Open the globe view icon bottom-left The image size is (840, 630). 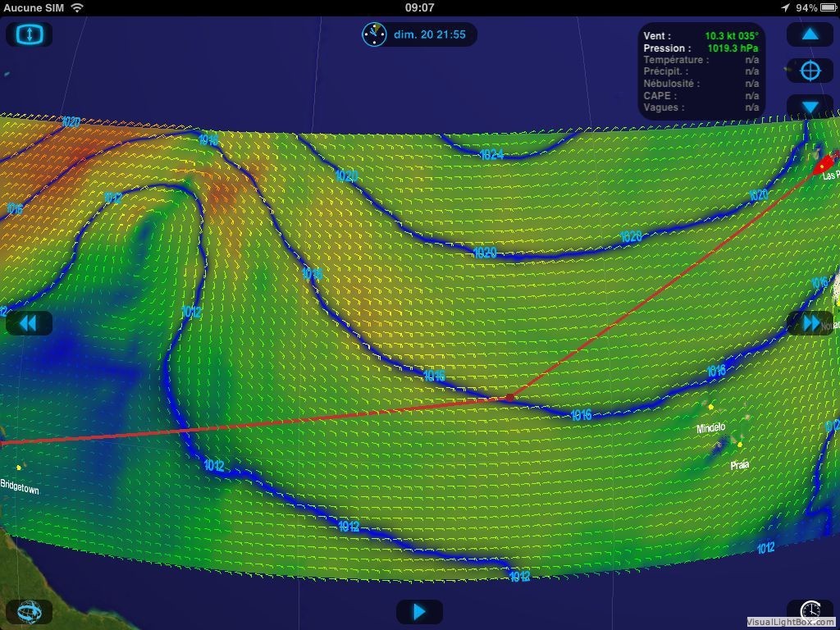point(29,611)
